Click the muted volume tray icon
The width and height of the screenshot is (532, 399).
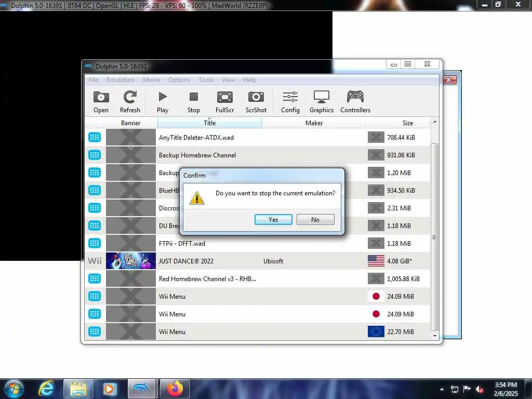click(480, 389)
